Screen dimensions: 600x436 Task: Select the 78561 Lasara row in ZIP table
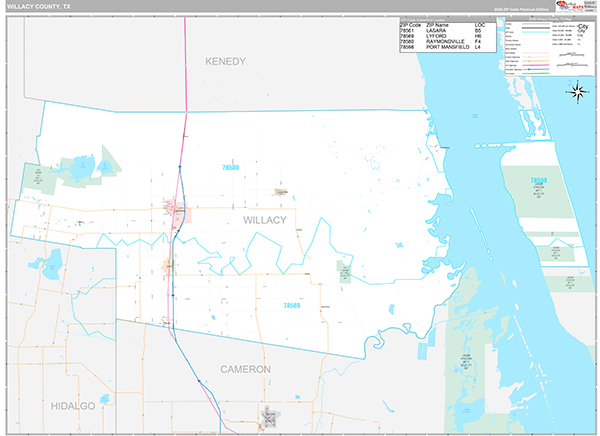(x=440, y=31)
